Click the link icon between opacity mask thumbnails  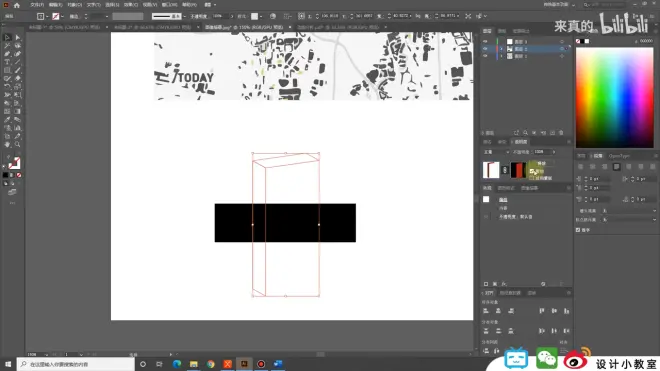tap(505, 170)
